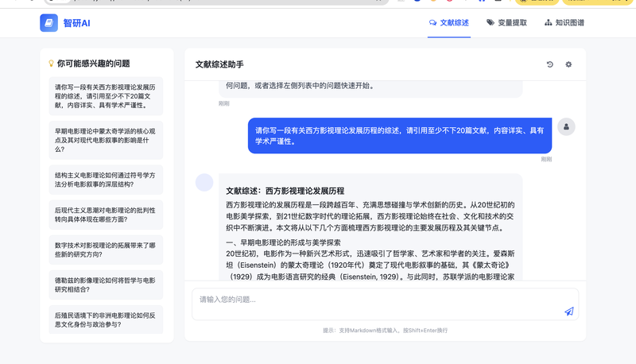Screen dimensions: 636x364
Task: Open the settings gear in chat header
Action: 568,64
